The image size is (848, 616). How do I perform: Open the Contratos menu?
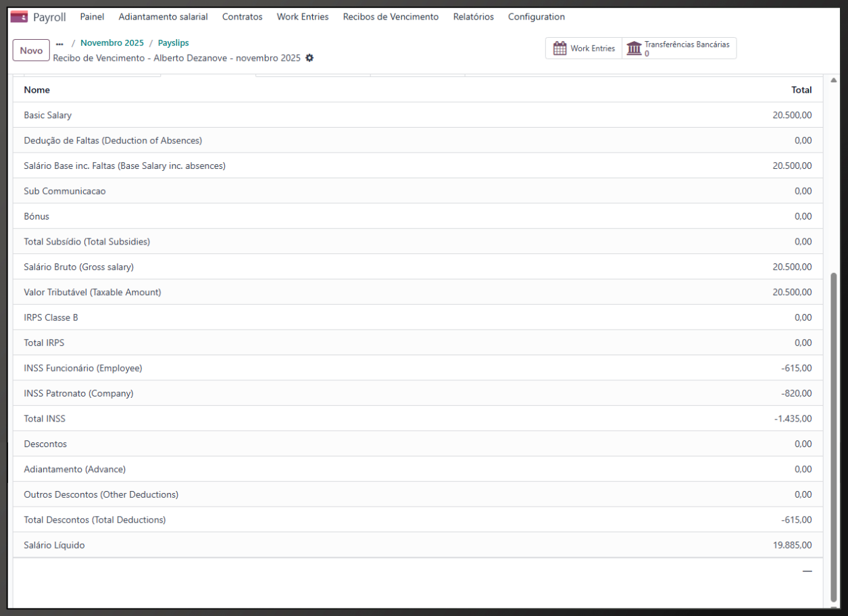pyautogui.click(x=242, y=17)
